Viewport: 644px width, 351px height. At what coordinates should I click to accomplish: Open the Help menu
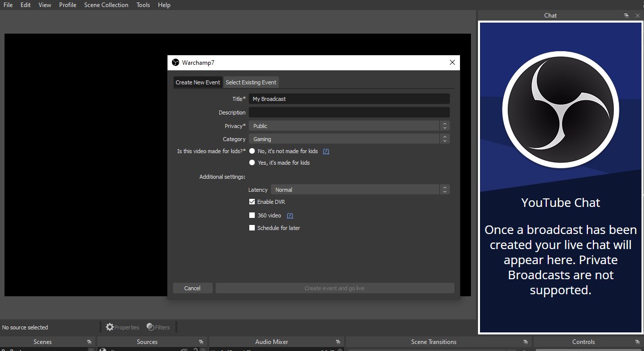[x=164, y=5]
